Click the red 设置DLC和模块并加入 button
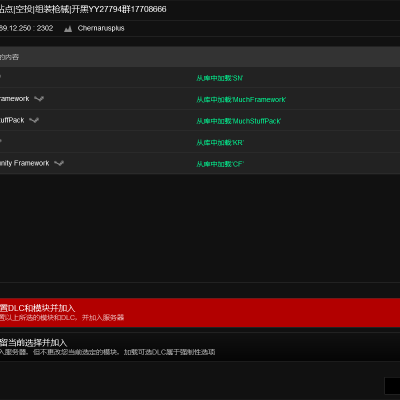Image resolution: width=400 pixels, height=400 pixels. pyautogui.click(x=200, y=313)
